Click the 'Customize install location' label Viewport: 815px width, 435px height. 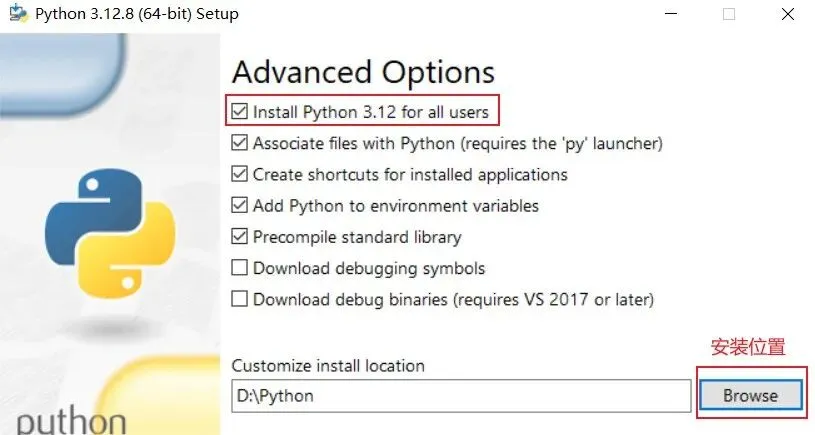[328, 366]
